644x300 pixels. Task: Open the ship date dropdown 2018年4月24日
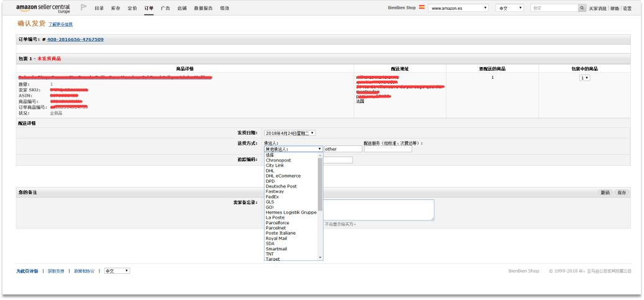(x=290, y=133)
